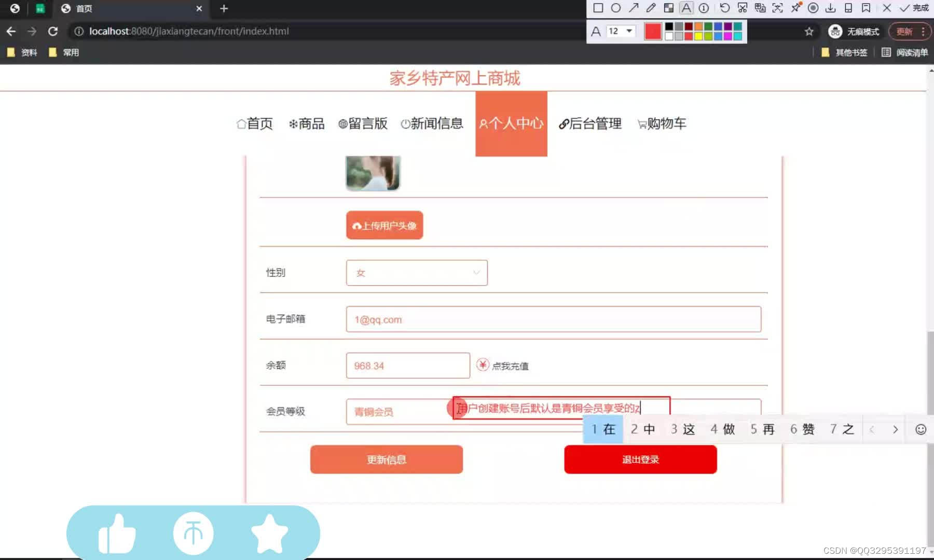934x560 pixels.
Task: Select the rectangle annotation tool
Action: (598, 8)
